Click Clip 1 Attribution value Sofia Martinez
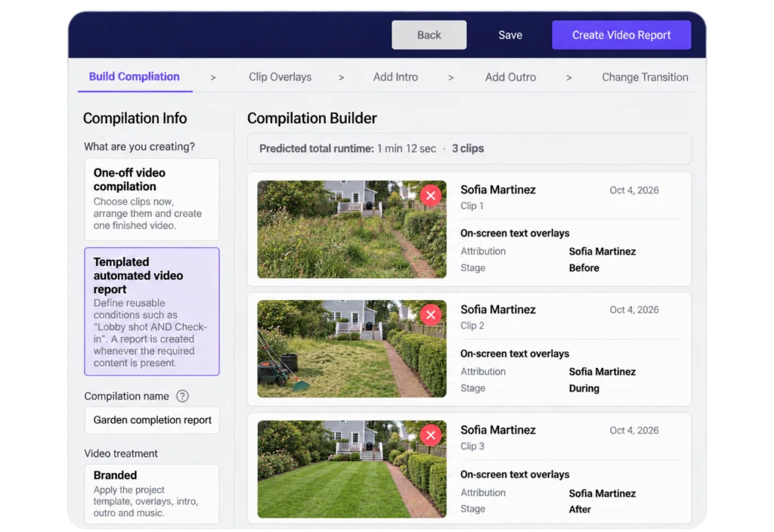 (x=602, y=252)
